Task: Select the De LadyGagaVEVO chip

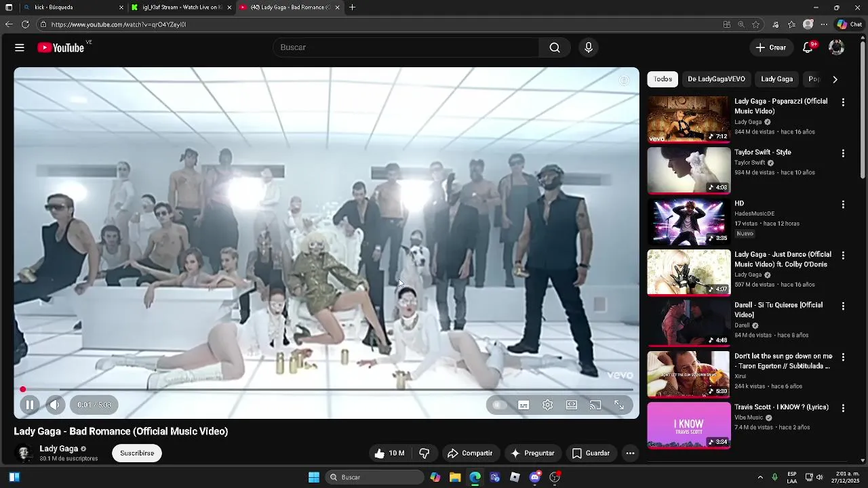Action: coord(716,79)
